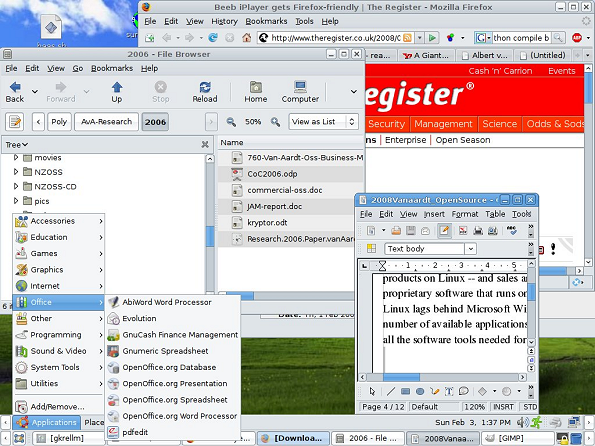Expand the NZOSS-CD folder node
The height and width of the screenshot is (446, 595).
16,186
